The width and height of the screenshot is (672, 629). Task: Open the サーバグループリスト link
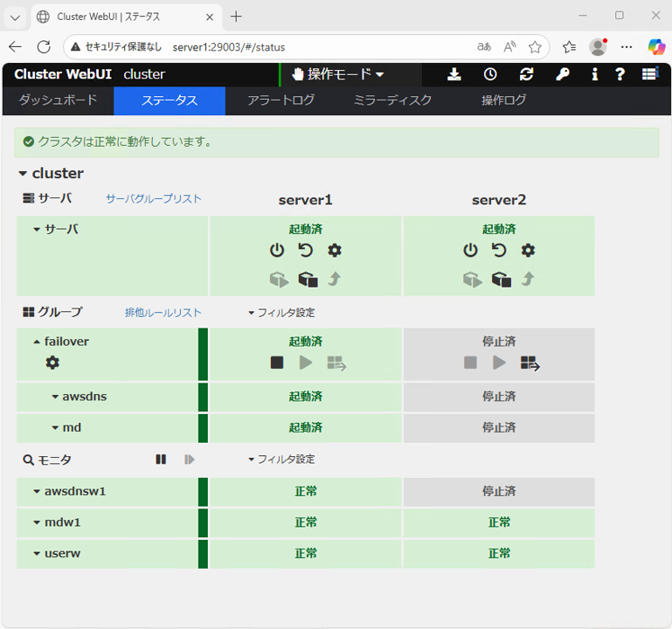[x=154, y=199]
